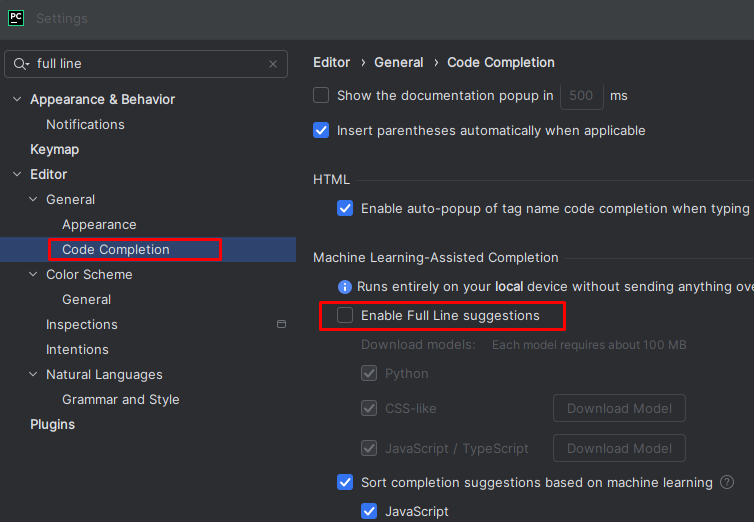The image size is (754, 522).
Task: Click Download Model for CSS-like
Action: (x=619, y=408)
